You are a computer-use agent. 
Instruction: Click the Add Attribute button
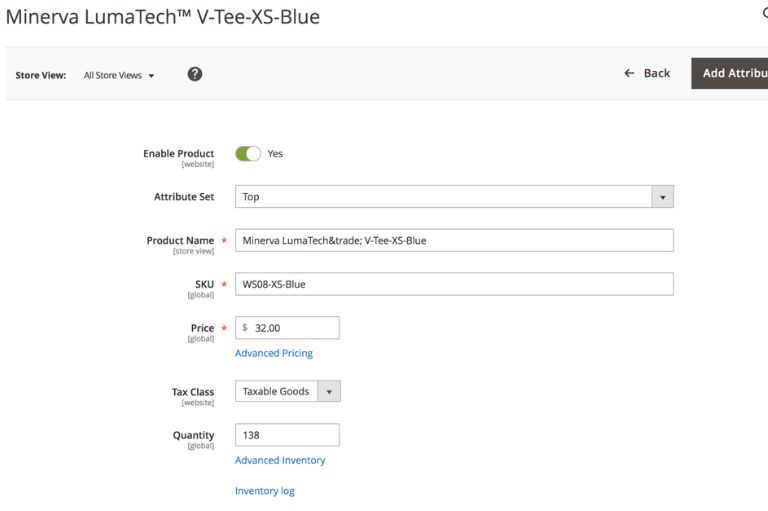(733, 73)
